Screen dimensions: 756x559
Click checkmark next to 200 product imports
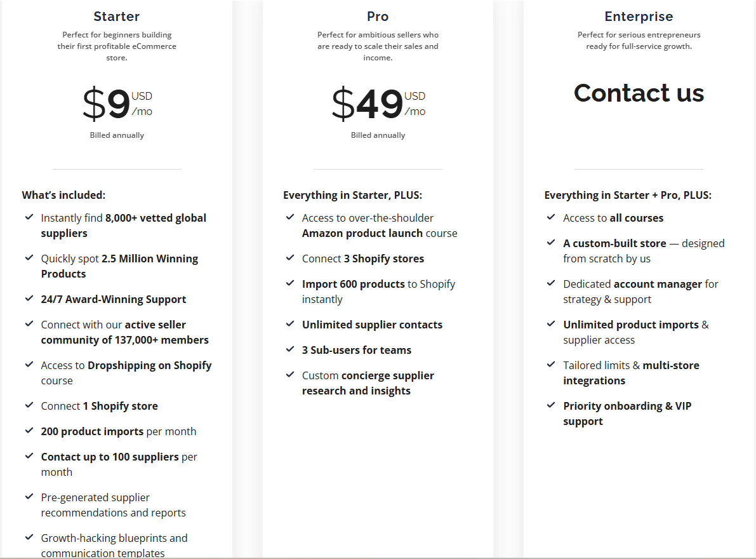tap(29, 431)
